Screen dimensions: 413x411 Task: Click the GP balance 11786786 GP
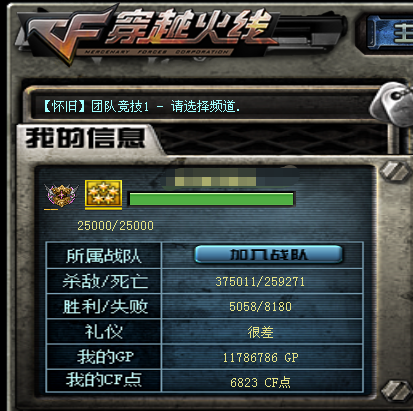tap(261, 358)
